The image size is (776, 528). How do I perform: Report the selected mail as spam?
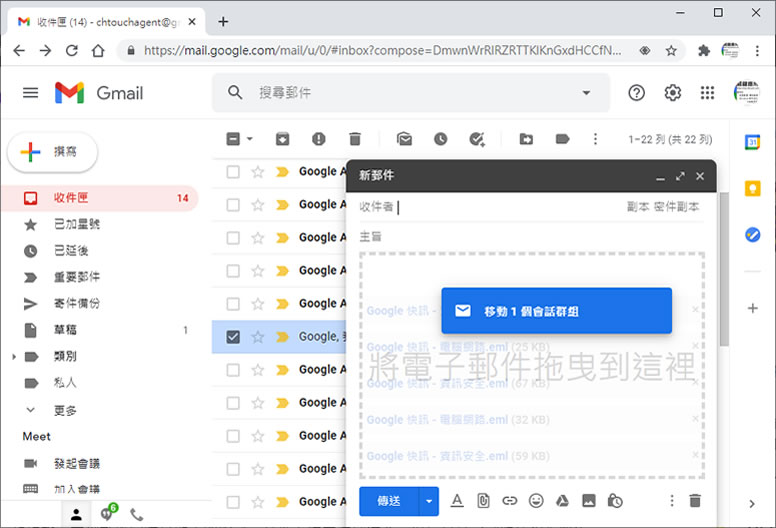(x=319, y=139)
